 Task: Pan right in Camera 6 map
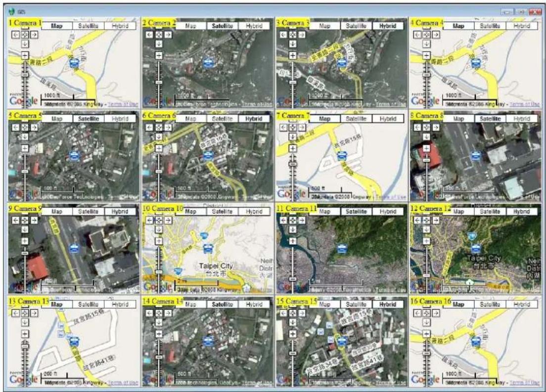(168, 128)
